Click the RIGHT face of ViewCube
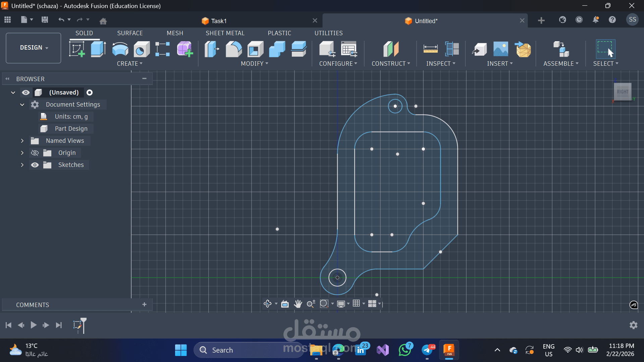 [x=623, y=92]
